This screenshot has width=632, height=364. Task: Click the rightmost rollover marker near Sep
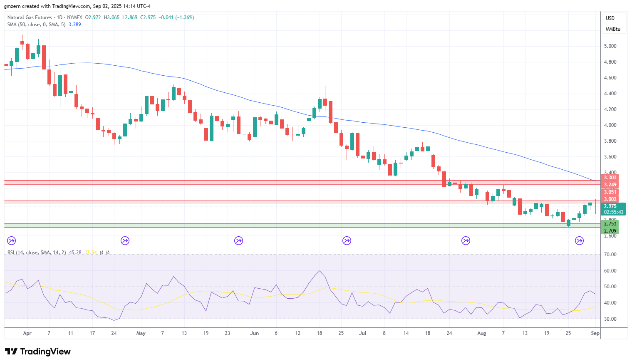(579, 240)
